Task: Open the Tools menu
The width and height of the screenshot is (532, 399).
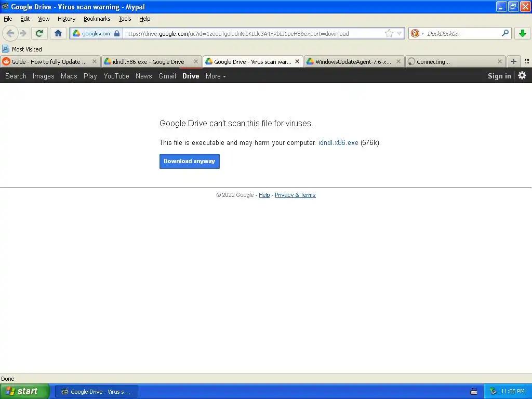Action: pos(125,19)
